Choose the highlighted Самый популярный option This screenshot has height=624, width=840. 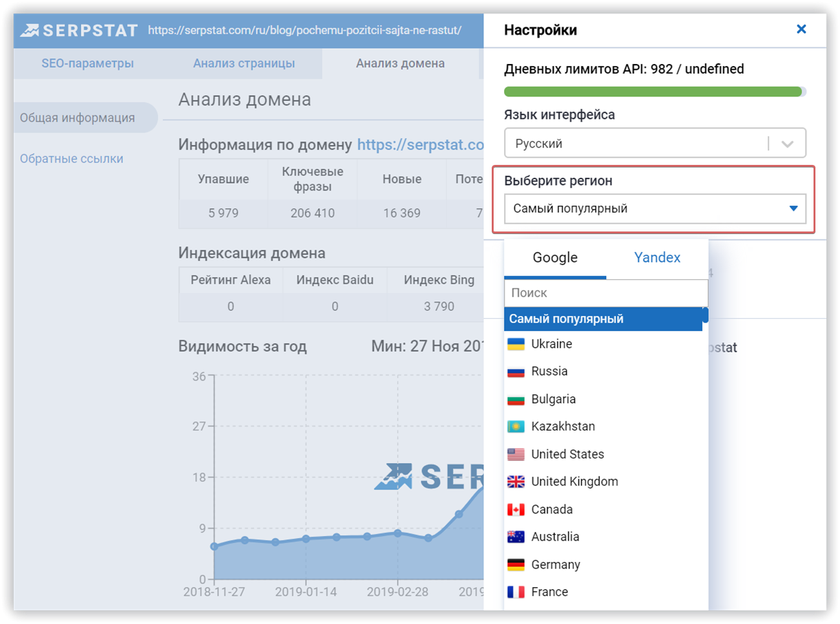603,319
